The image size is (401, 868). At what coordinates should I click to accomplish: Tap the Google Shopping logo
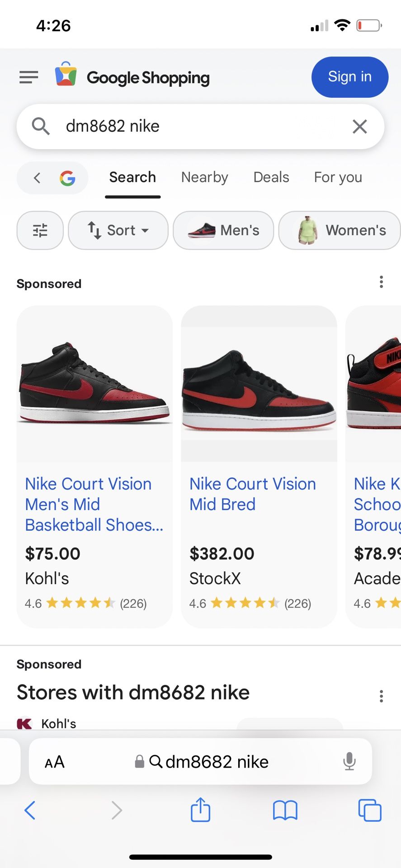click(132, 77)
